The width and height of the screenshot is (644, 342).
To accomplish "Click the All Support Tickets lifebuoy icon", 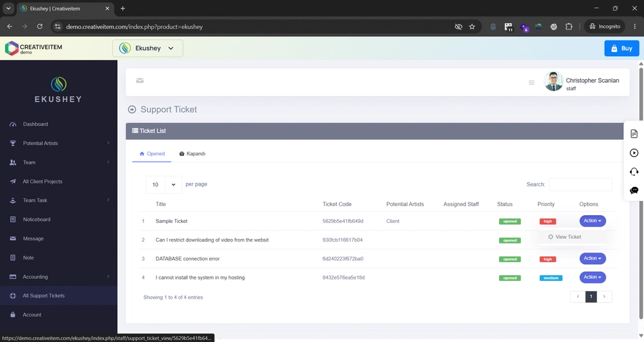I will tap(13, 296).
